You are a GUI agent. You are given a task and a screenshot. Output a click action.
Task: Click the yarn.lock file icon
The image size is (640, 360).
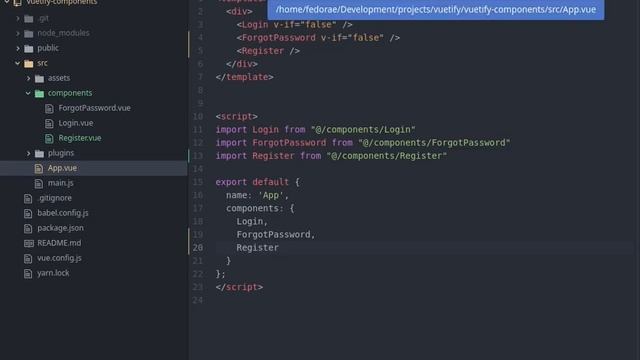pyautogui.click(x=28, y=273)
